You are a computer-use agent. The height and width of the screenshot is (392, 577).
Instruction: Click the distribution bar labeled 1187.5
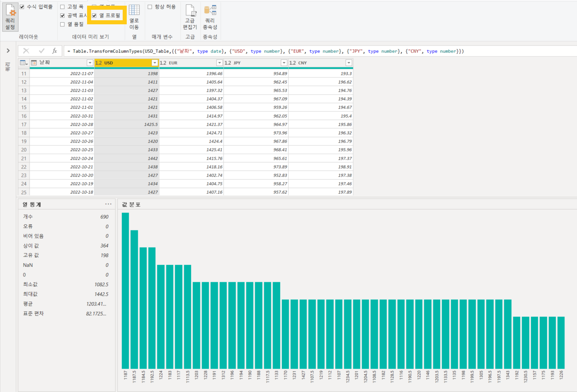(134, 299)
